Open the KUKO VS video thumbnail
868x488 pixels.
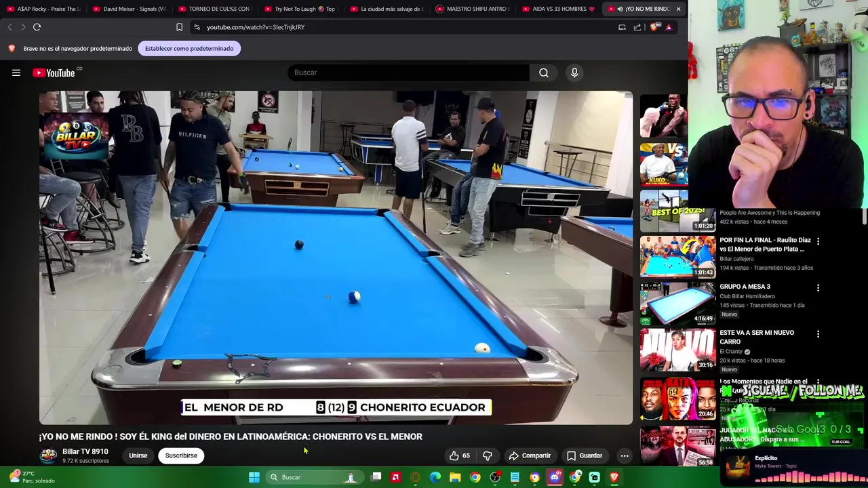coord(664,164)
